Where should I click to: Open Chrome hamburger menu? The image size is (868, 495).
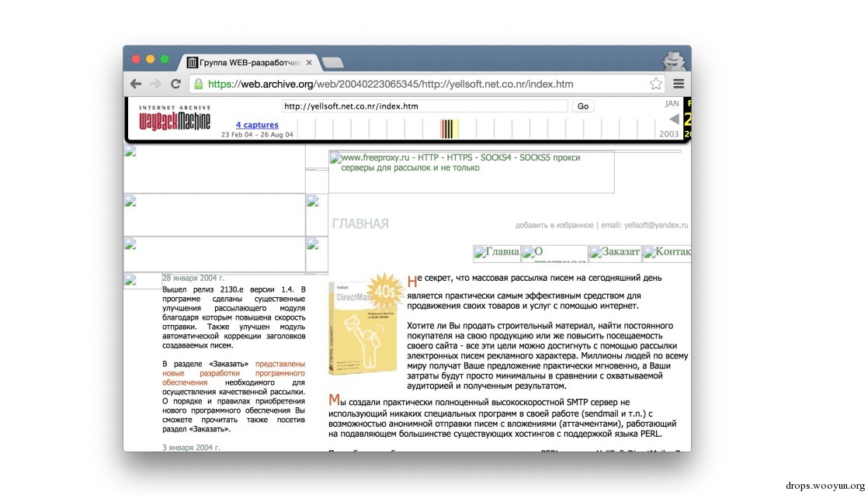[679, 84]
